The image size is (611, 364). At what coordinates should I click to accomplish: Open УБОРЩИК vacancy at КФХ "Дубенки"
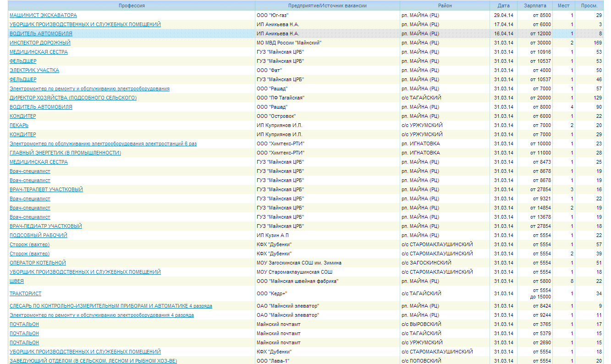point(85,352)
